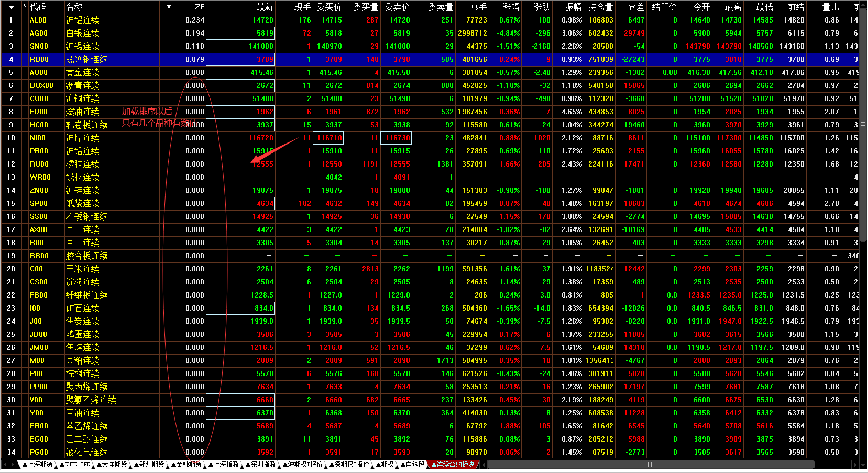868x473 pixels.
Task: Click the horizontal scrollbar right arrow at far right
Action: 855,464
